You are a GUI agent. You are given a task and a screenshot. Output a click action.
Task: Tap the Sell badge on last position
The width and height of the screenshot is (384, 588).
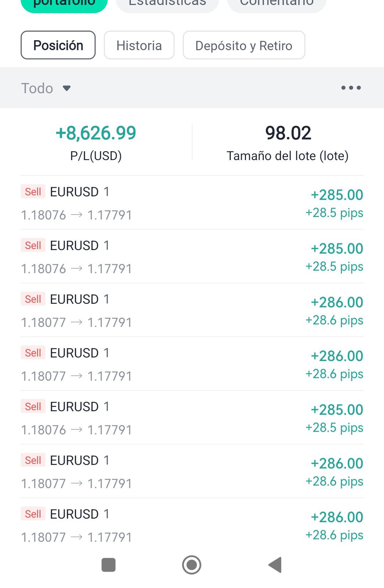(x=33, y=514)
